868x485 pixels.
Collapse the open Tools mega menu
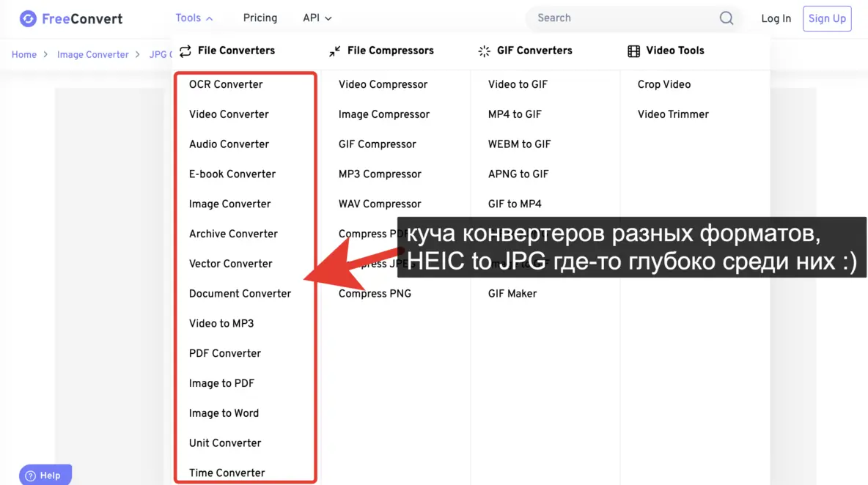pos(189,18)
